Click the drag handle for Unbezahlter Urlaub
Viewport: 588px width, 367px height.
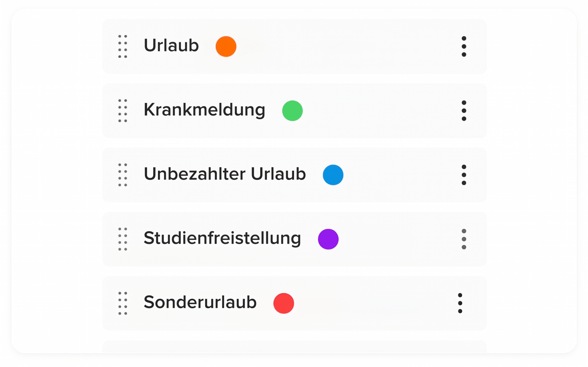click(122, 175)
